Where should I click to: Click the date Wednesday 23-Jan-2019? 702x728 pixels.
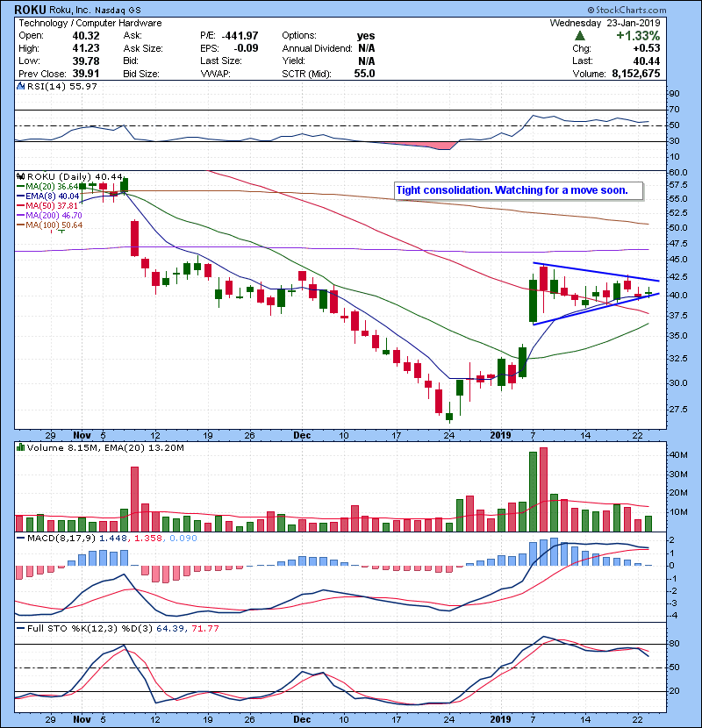pos(605,23)
